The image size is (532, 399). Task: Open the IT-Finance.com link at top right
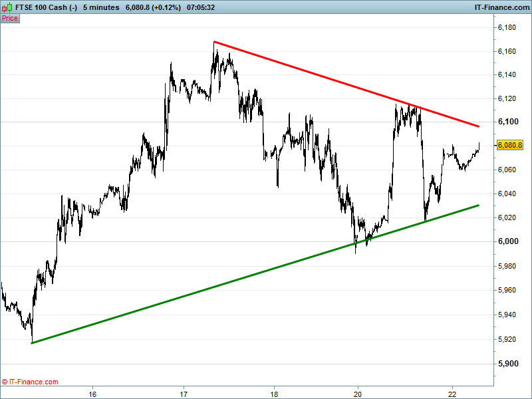point(500,7)
